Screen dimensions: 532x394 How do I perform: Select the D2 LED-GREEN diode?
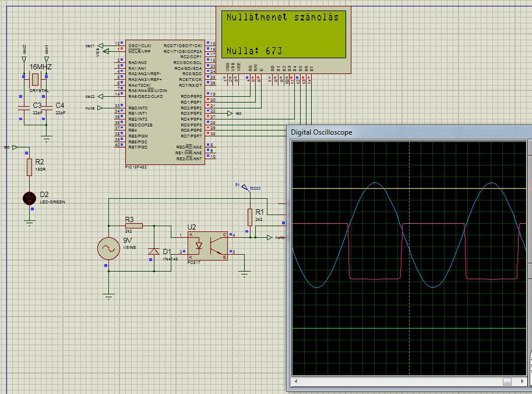tap(29, 198)
